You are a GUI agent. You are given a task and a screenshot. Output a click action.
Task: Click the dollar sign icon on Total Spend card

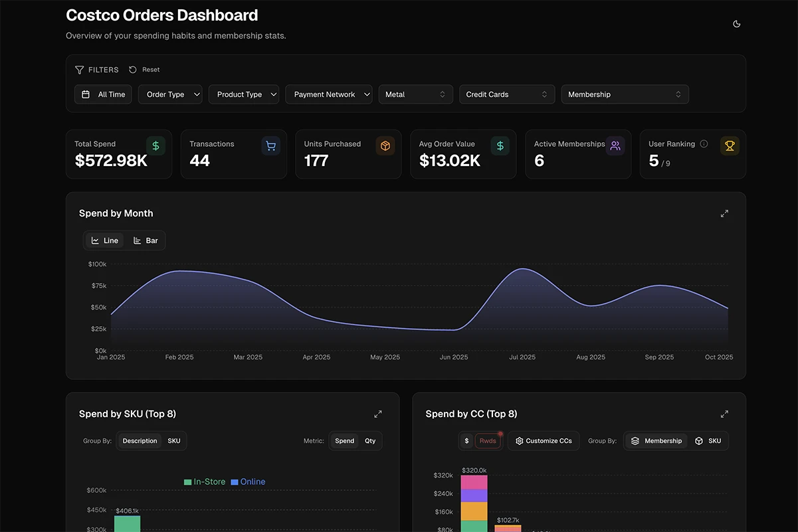point(155,145)
